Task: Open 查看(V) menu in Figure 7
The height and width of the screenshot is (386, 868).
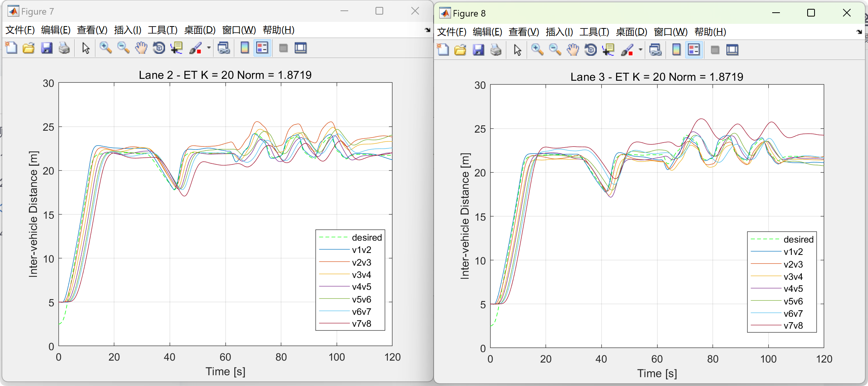Action: pos(92,30)
